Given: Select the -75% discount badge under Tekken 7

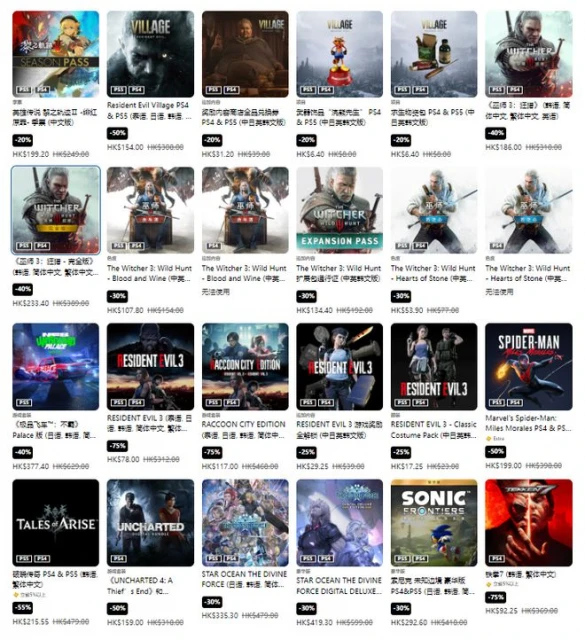Looking at the screenshot, I should click(495, 597).
